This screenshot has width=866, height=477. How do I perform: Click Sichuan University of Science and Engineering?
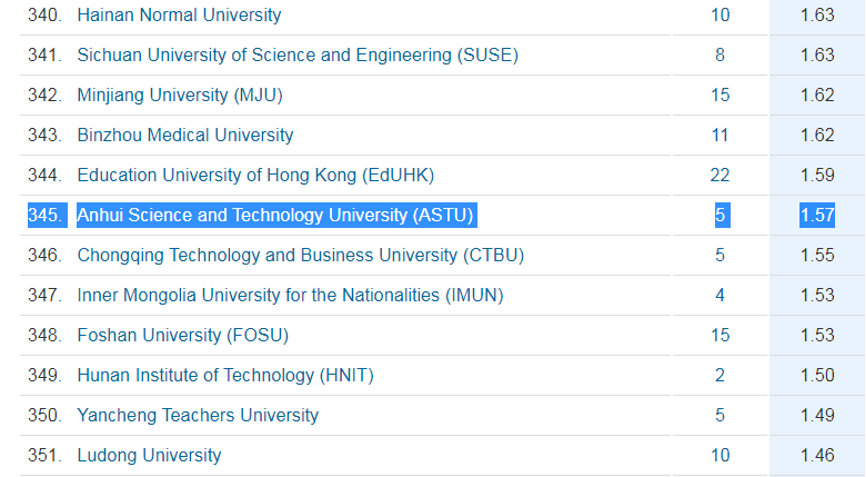(297, 55)
